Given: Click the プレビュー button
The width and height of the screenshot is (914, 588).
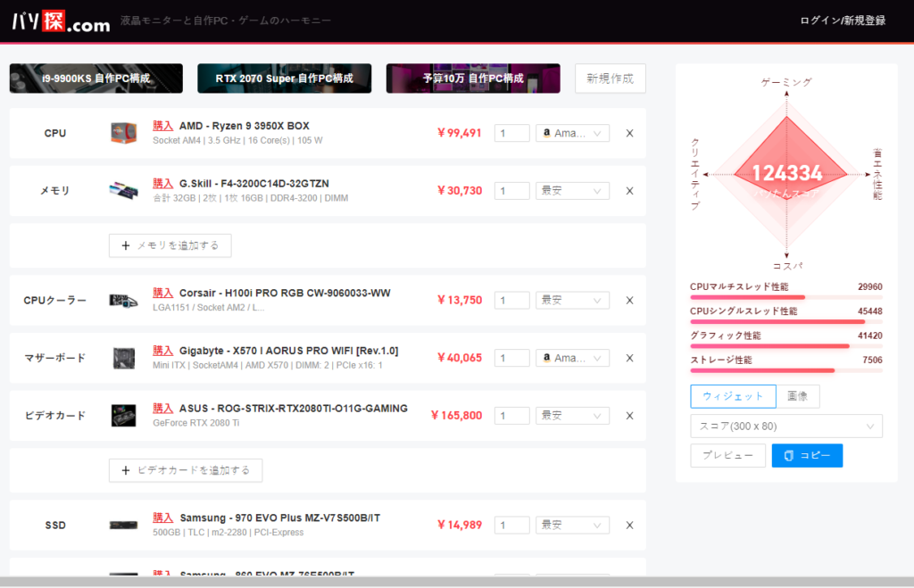Looking at the screenshot, I should pos(728,455).
